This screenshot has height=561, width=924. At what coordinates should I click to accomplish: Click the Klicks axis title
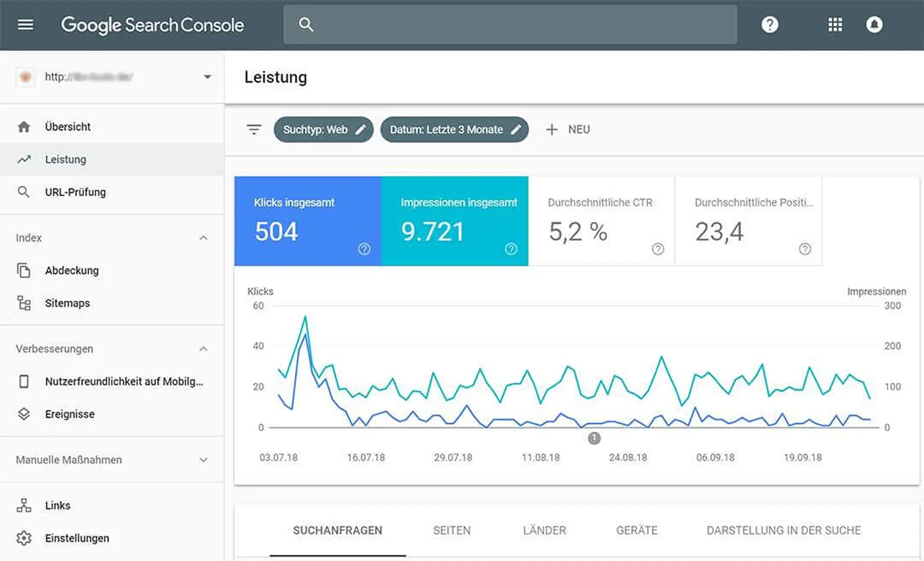click(260, 292)
